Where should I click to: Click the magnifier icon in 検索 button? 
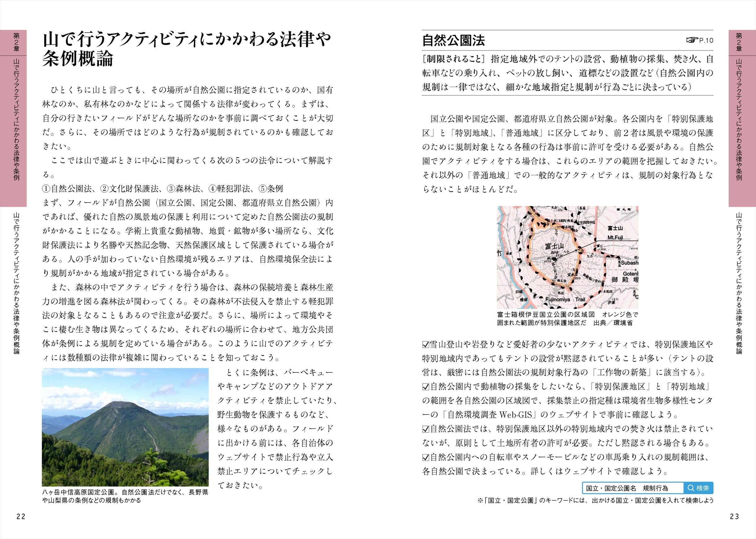click(x=691, y=488)
